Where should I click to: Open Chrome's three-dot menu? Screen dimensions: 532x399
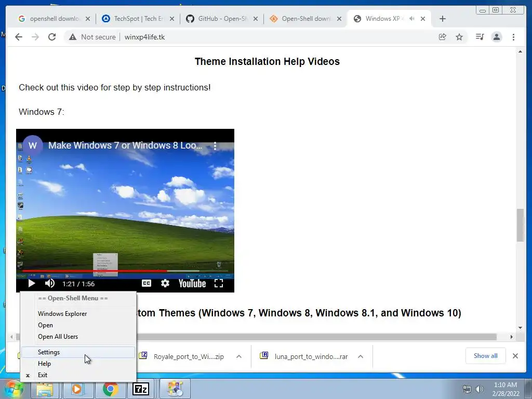click(514, 37)
